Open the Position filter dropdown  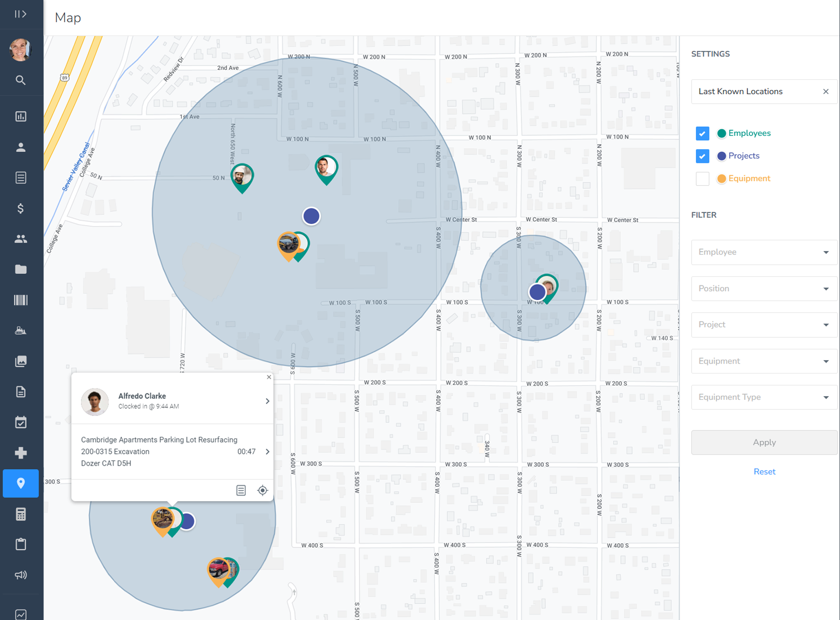pos(764,289)
